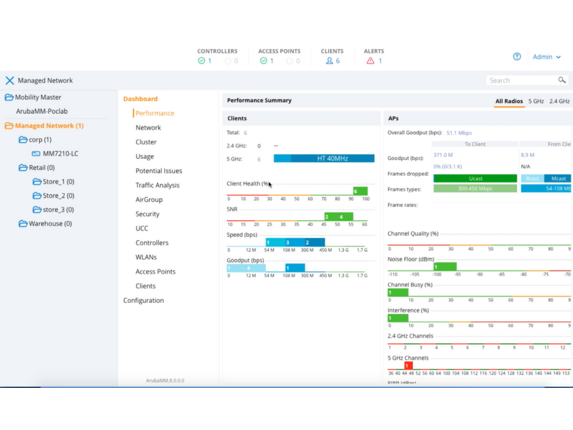Screen dimensions: 573x430
Task: Click the store_3 folder icon
Action: point(37,209)
